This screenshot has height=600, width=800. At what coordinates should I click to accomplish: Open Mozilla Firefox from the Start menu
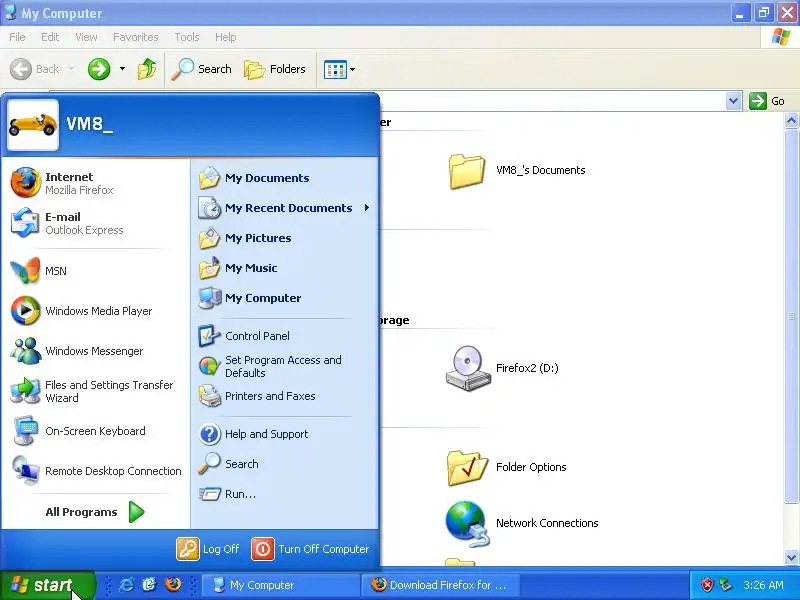95,183
